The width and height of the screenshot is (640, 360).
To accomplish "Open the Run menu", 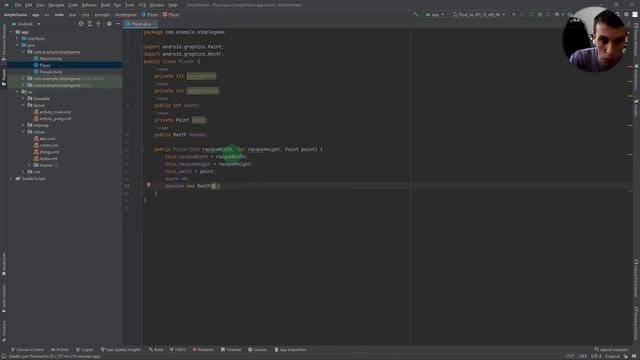I will 118,5.
